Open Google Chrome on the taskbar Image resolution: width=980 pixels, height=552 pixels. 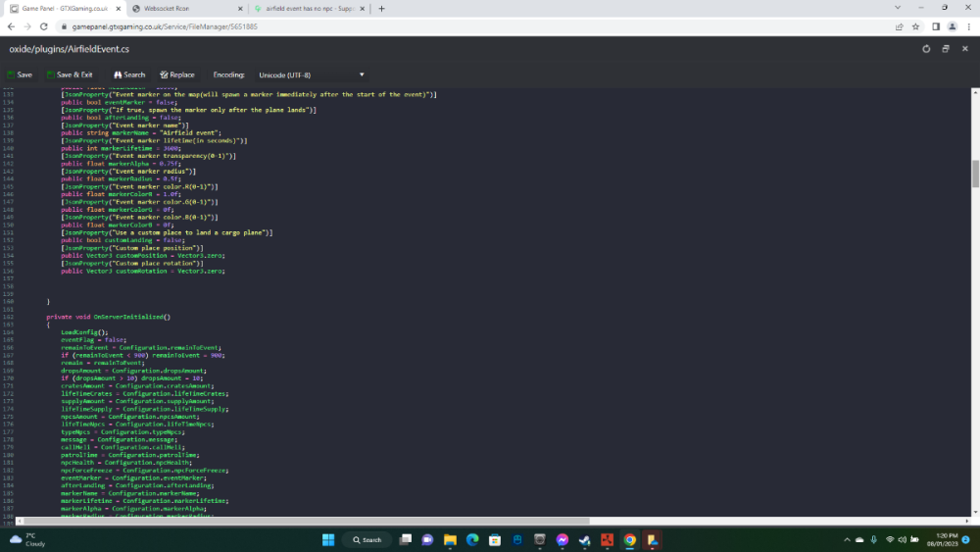[630, 540]
